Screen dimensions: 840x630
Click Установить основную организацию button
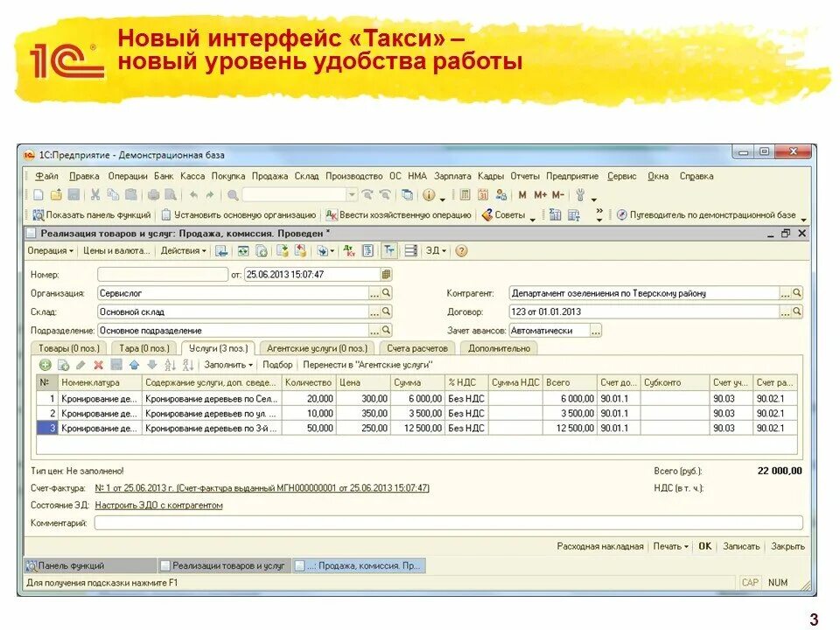[x=238, y=215]
